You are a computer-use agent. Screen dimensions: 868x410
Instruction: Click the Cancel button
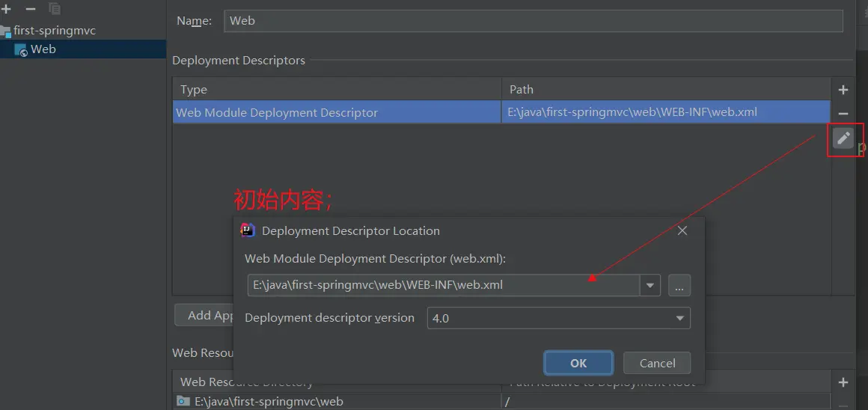coord(657,363)
